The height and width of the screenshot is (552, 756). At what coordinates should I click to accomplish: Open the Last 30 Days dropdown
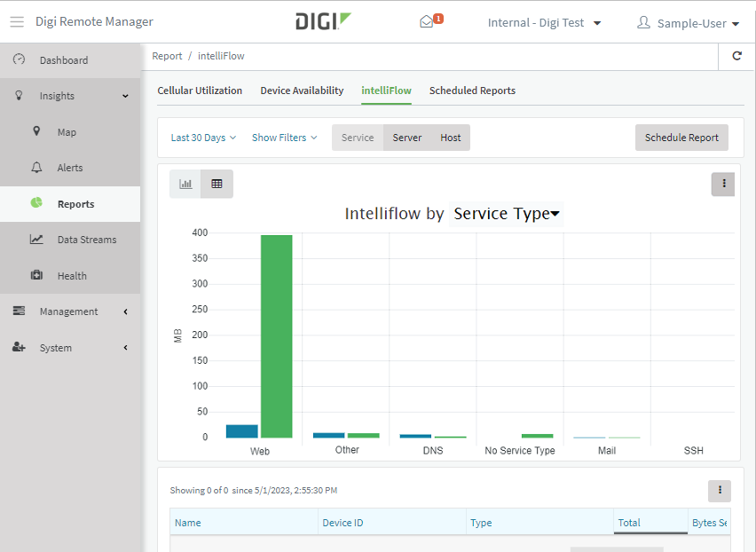(x=203, y=138)
